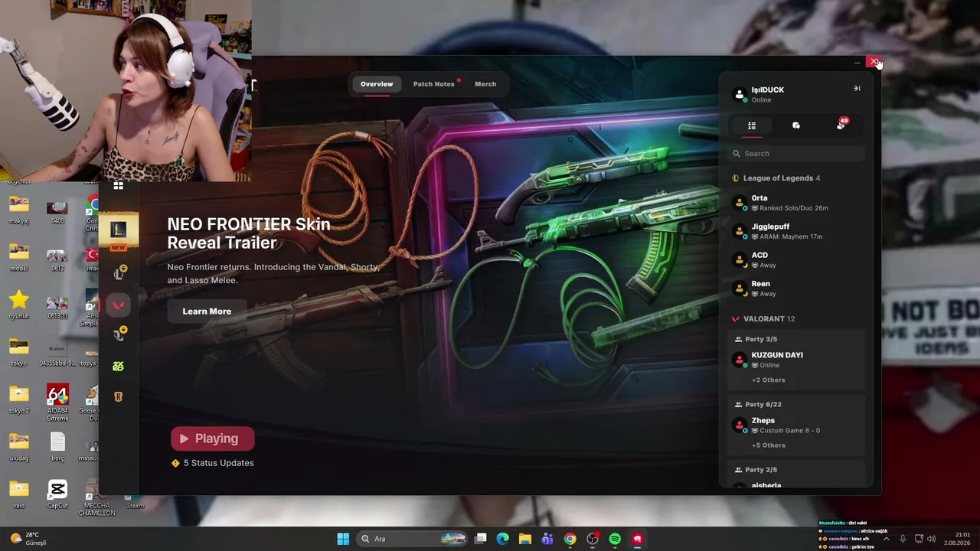980x551 pixels.
Task: Open the volume control in system tray
Action: click(932, 539)
